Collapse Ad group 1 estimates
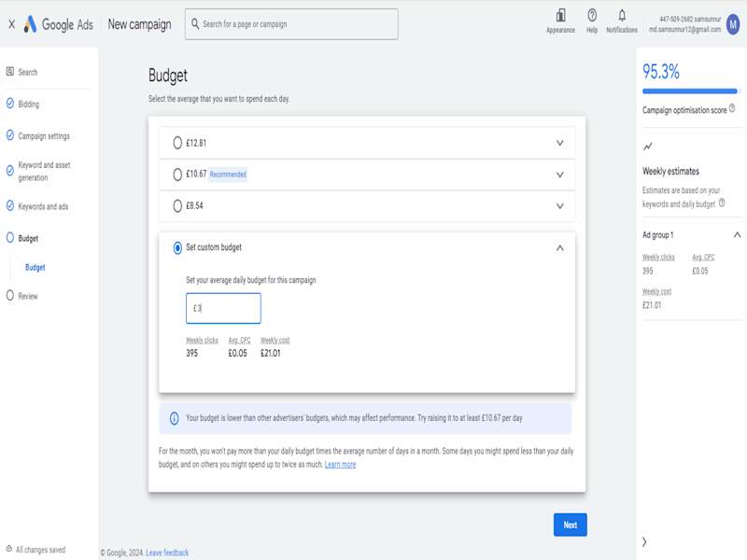The height and width of the screenshot is (560, 747). (737, 235)
